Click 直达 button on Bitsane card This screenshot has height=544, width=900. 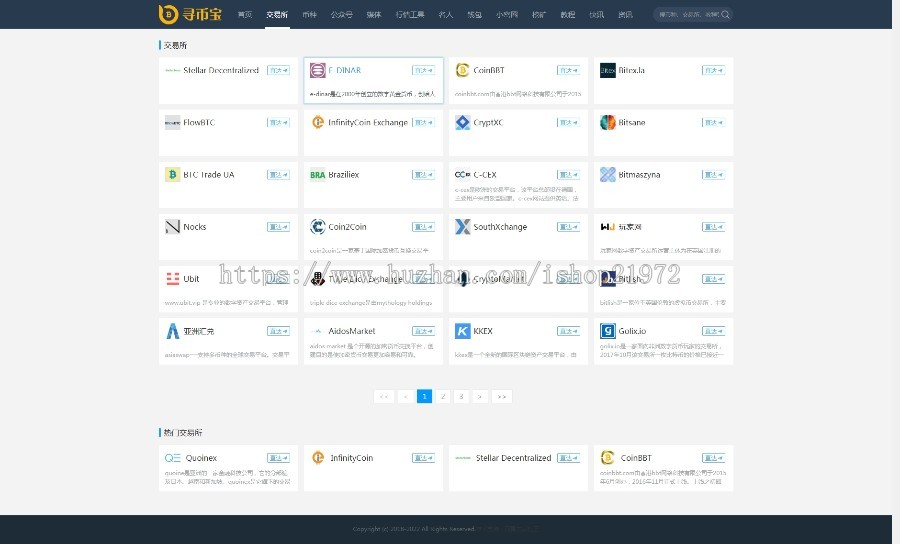(713, 122)
